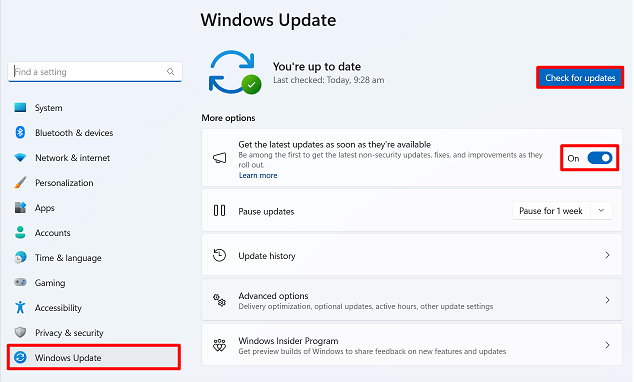This screenshot has height=382, width=634.
Task: Click the 'You're up to date' status text
Action: 317,66
